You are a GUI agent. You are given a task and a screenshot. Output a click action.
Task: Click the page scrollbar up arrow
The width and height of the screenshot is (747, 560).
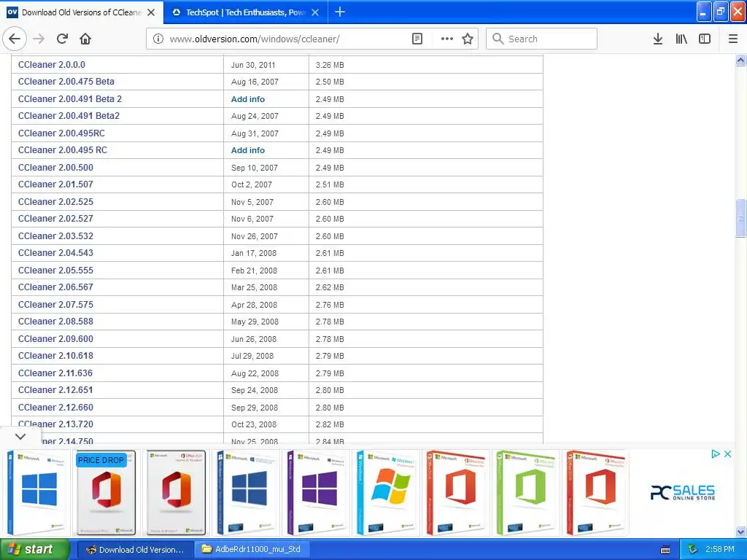coord(740,60)
